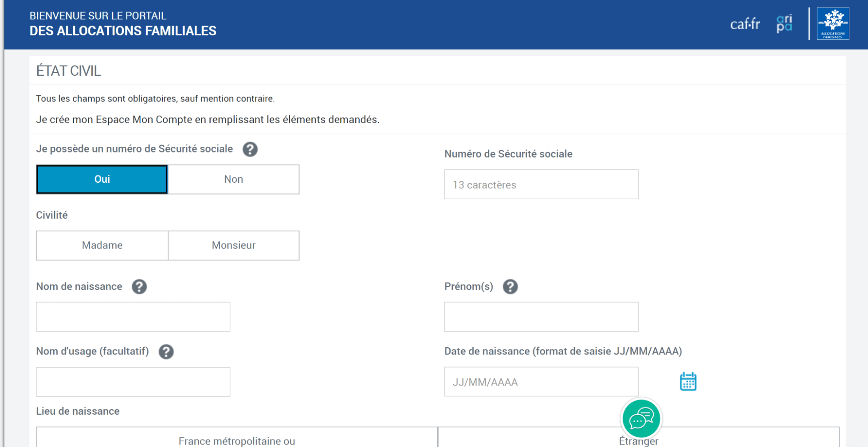Show help for Prénom(s) field
This screenshot has height=447, width=868.
(510, 287)
